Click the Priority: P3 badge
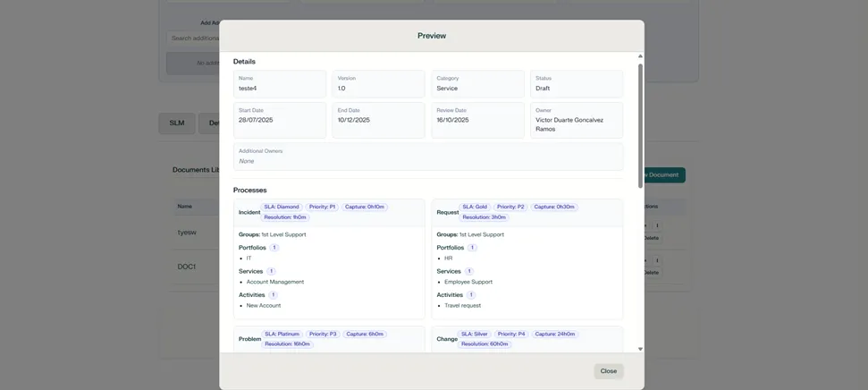The height and width of the screenshot is (390, 868). (x=323, y=334)
